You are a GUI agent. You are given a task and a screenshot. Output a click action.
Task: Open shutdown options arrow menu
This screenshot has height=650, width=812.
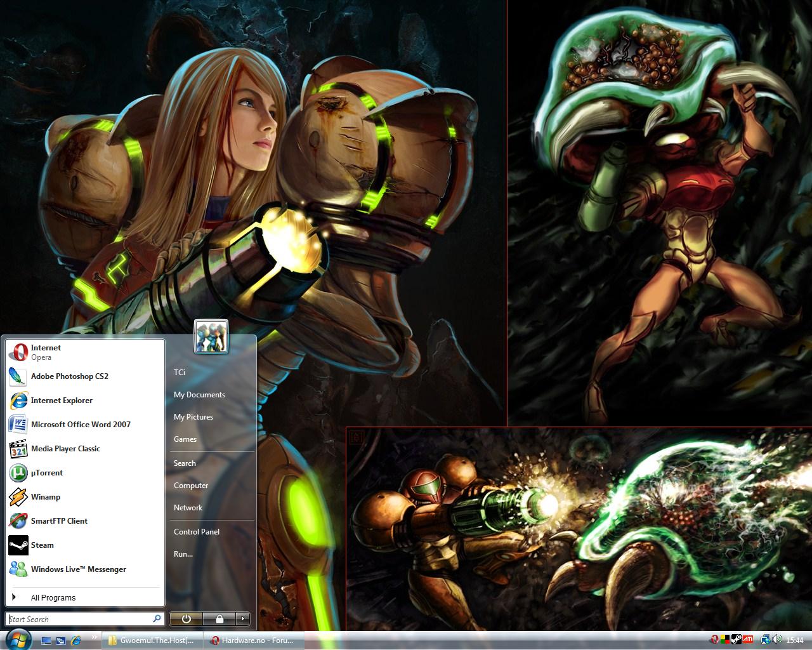[243, 618]
